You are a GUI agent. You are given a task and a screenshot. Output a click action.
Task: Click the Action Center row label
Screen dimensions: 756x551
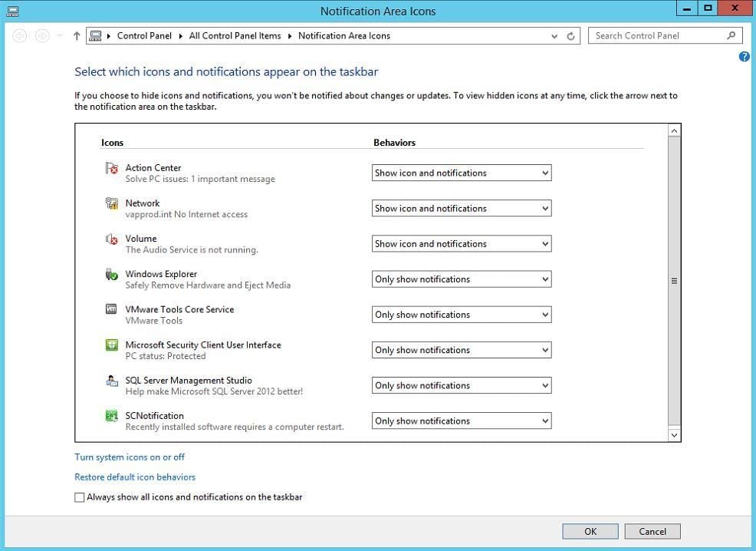tap(153, 167)
